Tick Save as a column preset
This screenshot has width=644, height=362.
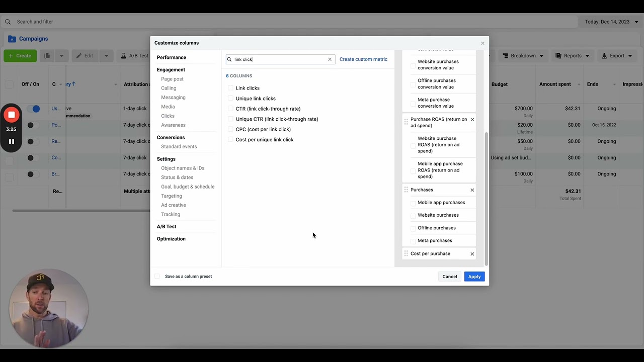point(157,277)
